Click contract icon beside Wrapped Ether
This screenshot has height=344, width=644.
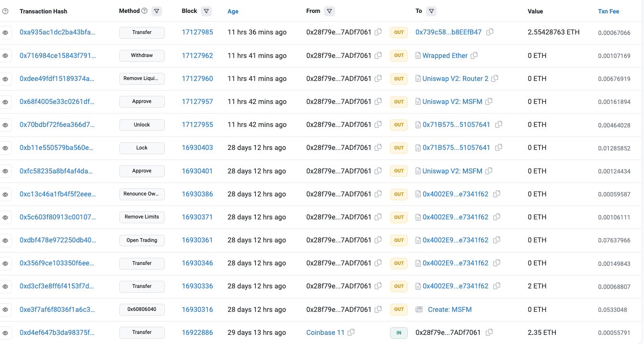[x=418, y=56]
